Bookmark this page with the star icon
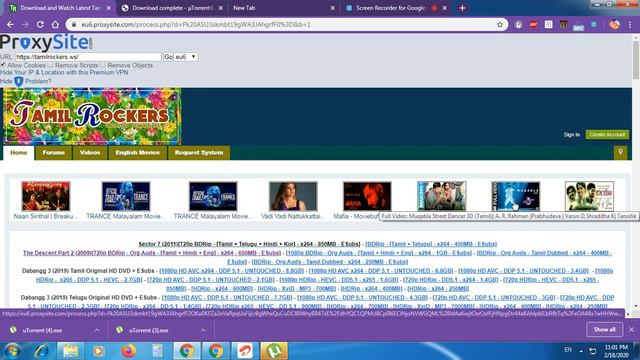 tap(500, 24)
